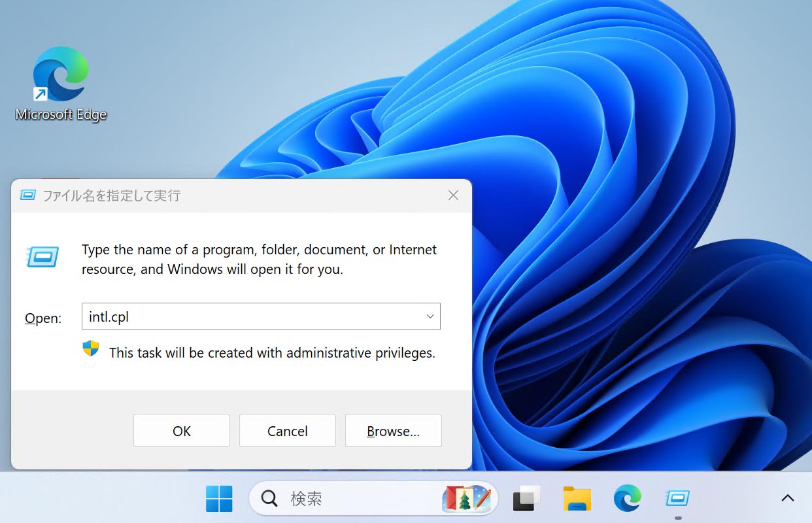Click the magnifier icon in taskbar search
This screenshot has width=812, height=523.
(x=269, y=499)
